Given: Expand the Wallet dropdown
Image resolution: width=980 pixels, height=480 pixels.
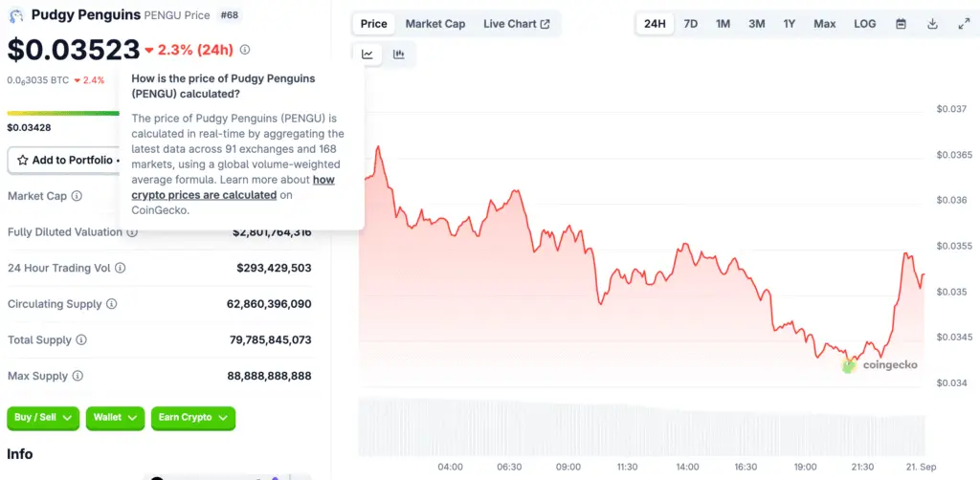Looking at the screenshot, I should tap(115, 418).
